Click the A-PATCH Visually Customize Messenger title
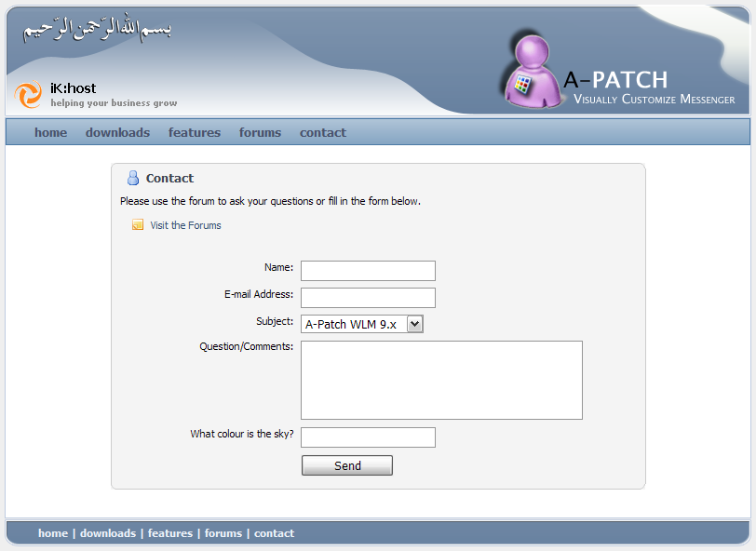 (x=649, y=87)
